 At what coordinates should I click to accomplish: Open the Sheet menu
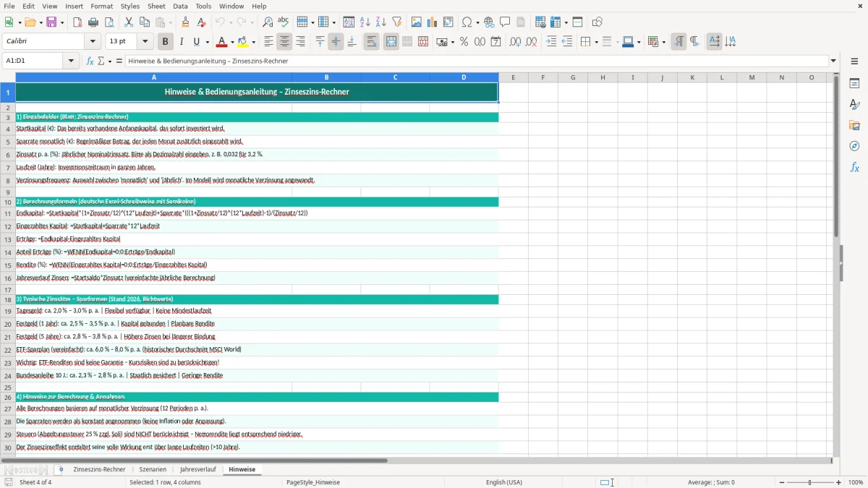pos(156,6)
